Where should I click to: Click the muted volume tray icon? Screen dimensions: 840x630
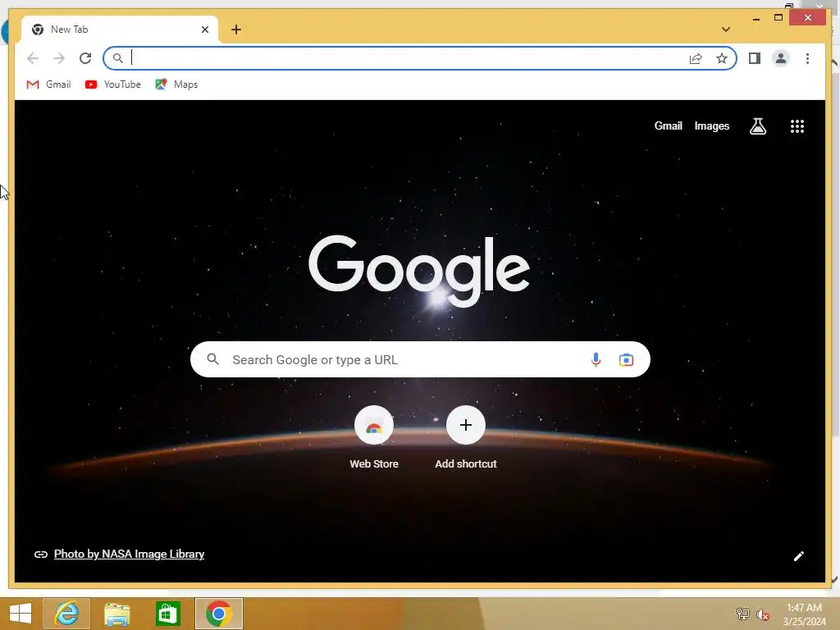click(763, 614)
